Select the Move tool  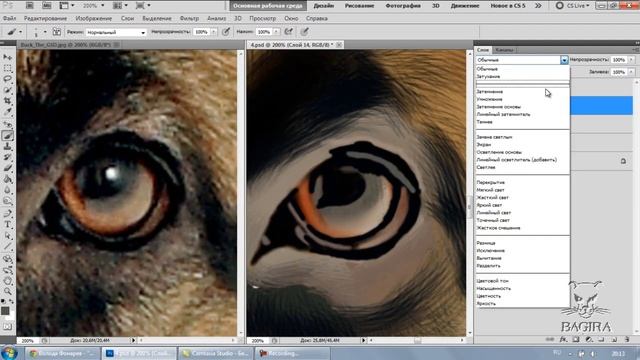point(7,57)
